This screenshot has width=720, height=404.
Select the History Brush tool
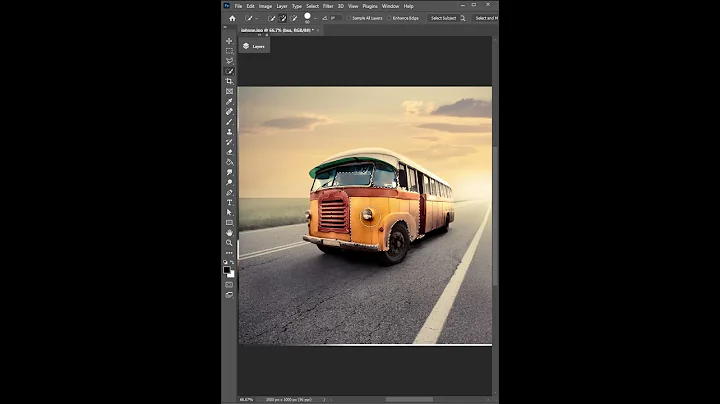click(229, 142)
